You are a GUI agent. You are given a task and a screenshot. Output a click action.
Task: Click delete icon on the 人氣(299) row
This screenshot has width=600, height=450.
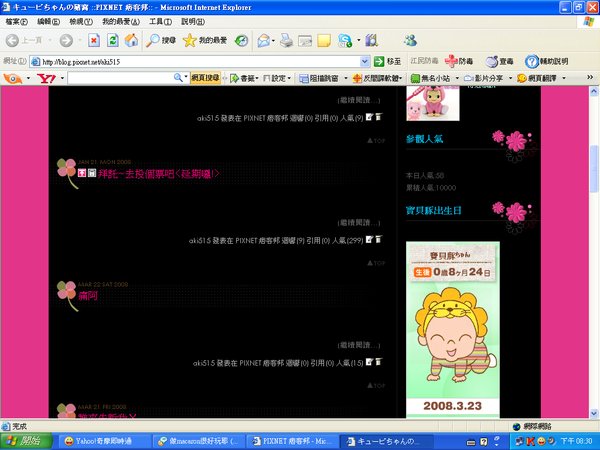tap(378, 240)
